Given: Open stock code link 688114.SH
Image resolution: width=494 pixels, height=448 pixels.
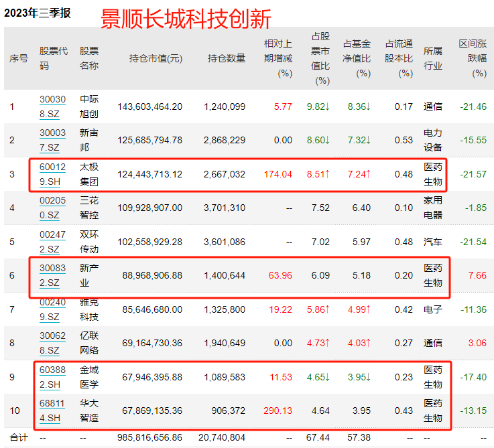Looking at the screenshot, I should click(x=52, y=411).
